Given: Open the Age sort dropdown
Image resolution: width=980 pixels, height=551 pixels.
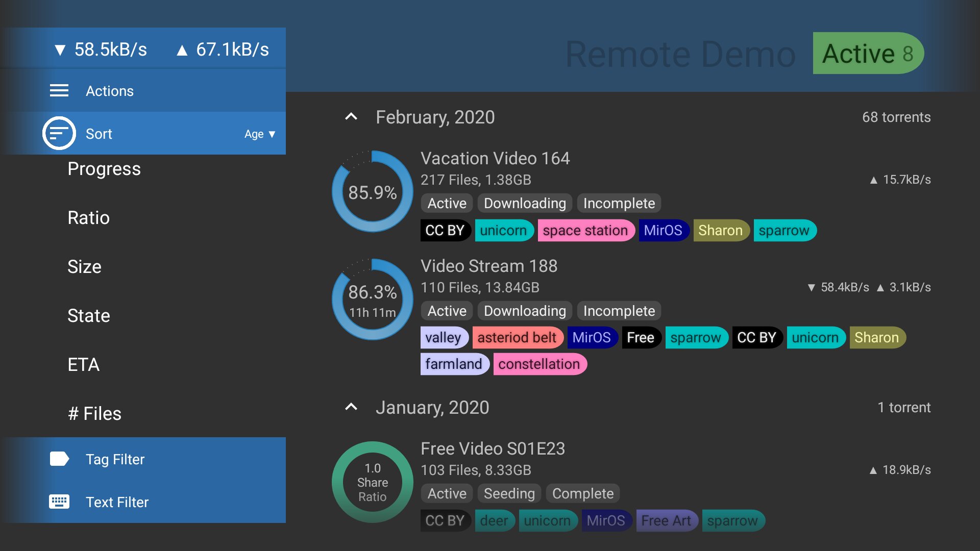Looking at the screenshot, I should click(x=259, y=134).
